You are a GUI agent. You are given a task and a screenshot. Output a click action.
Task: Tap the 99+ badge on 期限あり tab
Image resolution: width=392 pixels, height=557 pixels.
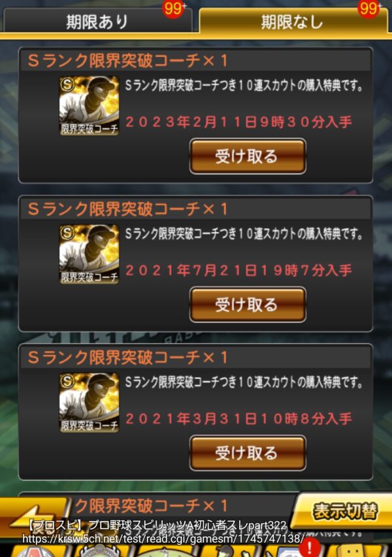(x=173, y=8)
